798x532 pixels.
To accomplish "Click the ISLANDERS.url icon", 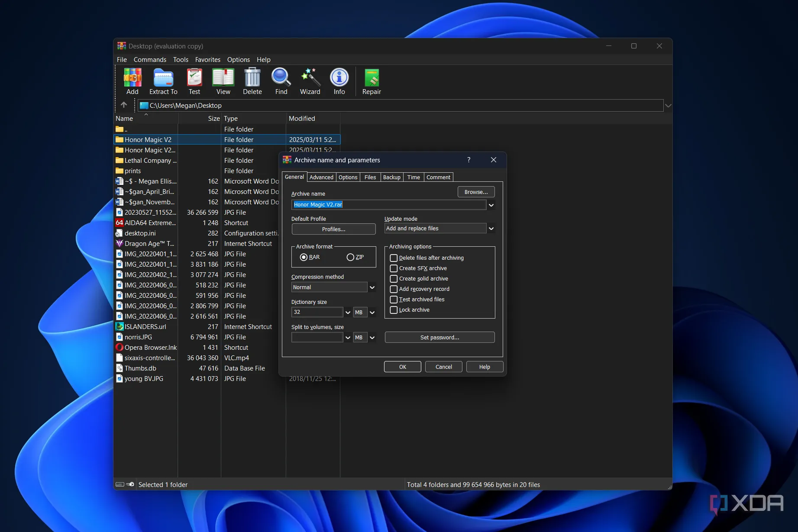I will click(x=120, y=326).
